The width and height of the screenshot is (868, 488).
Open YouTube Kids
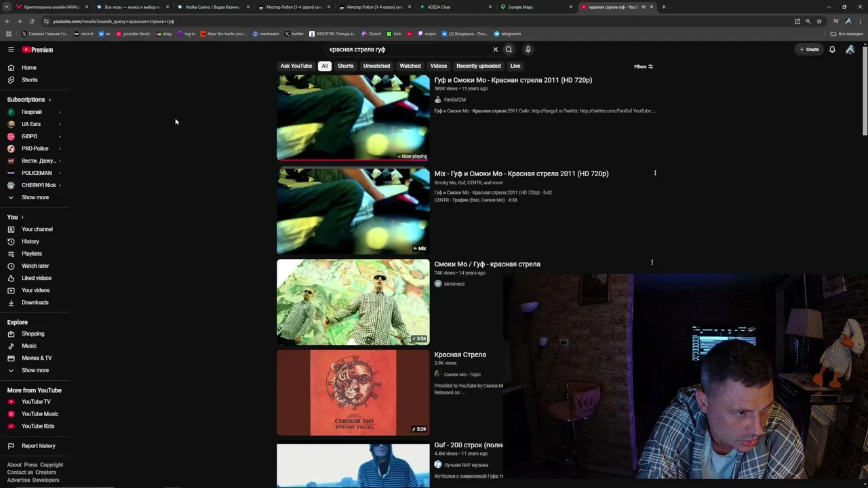coord(37,426)
